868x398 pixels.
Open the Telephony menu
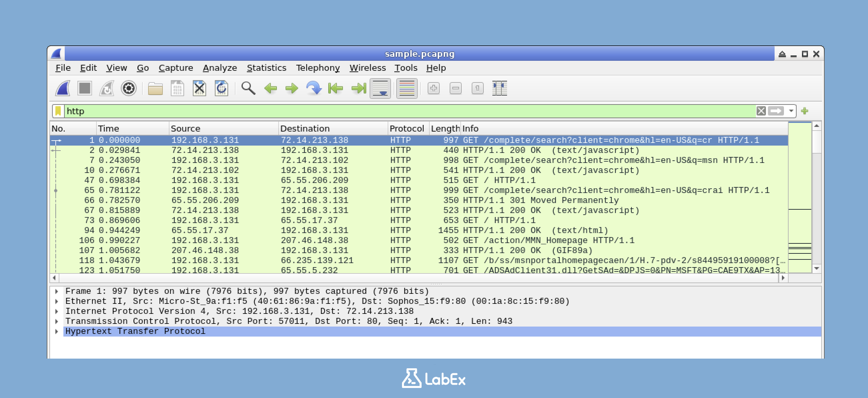318,67
